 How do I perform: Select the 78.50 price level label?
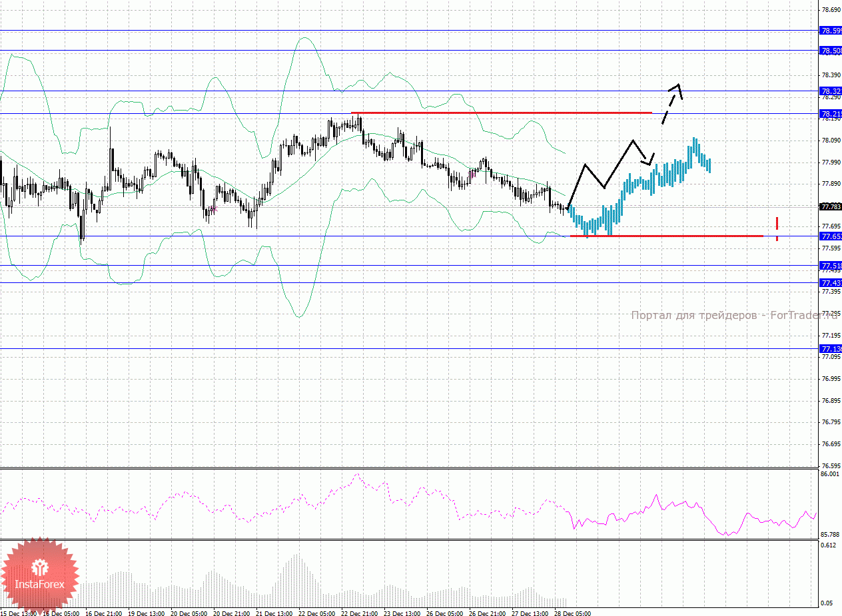click(x=830, y=51)
